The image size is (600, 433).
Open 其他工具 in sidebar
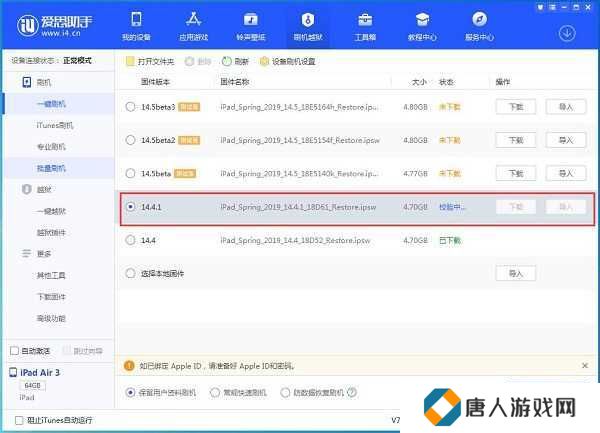pyautogui.click(x=51, y=275)
